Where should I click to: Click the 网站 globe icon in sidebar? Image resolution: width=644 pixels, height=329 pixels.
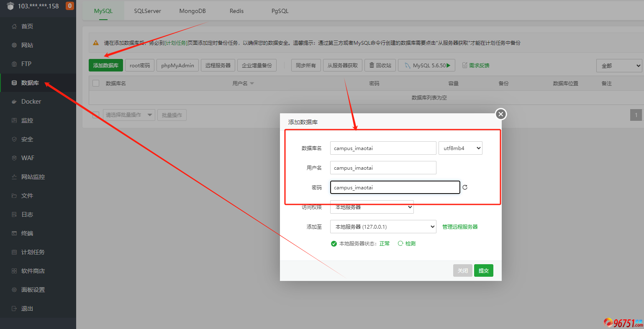tap(14, 45)
